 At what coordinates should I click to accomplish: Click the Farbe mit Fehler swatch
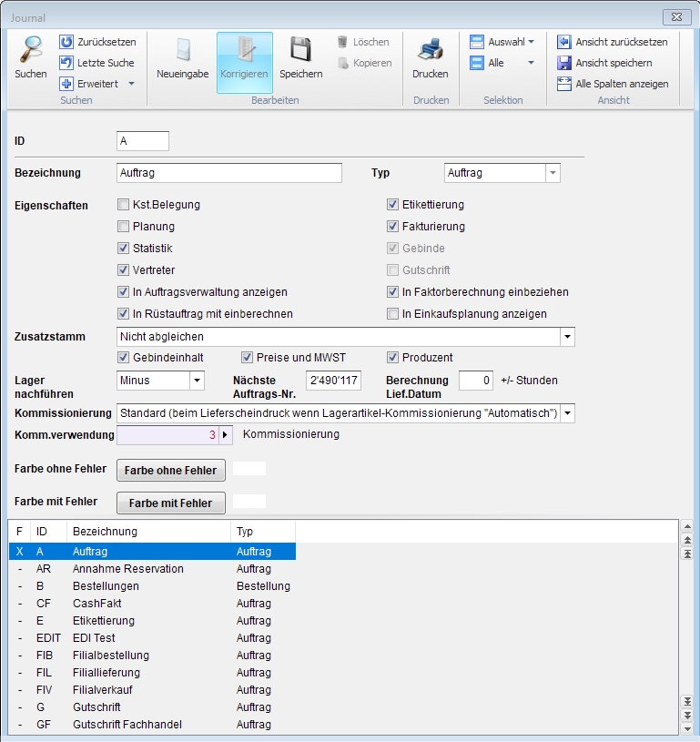(x=249, y=501)
